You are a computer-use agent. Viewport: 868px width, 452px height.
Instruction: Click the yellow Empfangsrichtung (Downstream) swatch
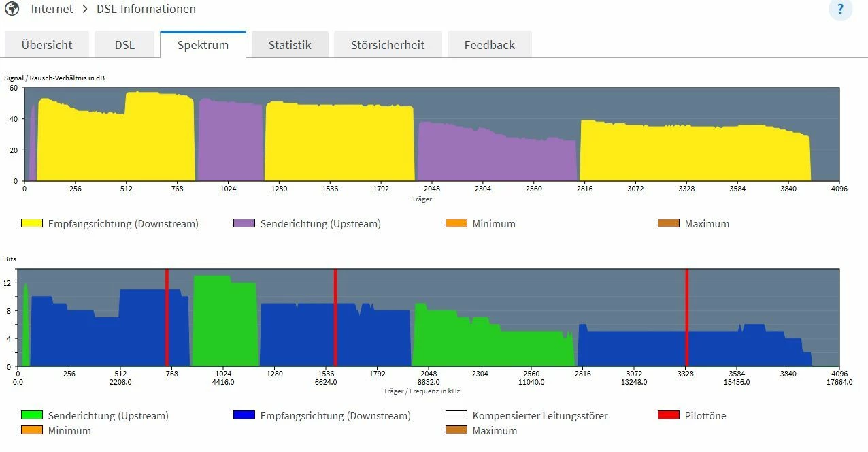pos(32,223)
